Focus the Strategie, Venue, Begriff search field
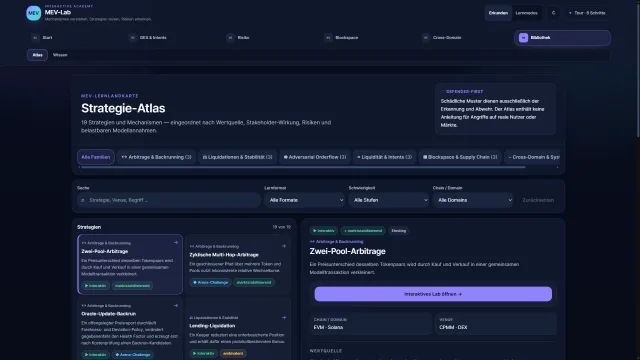This screenshot has height=360, width=640. point(169,200)
